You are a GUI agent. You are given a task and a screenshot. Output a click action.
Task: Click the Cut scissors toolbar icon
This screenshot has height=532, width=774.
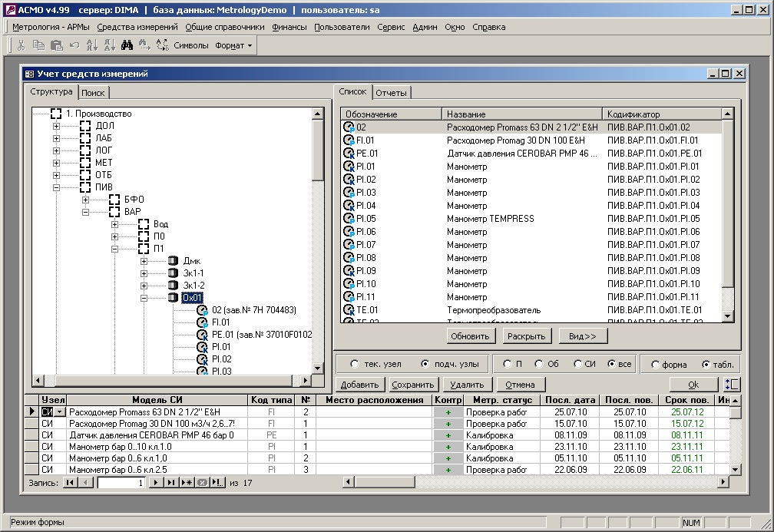click(x=21, y=45)
